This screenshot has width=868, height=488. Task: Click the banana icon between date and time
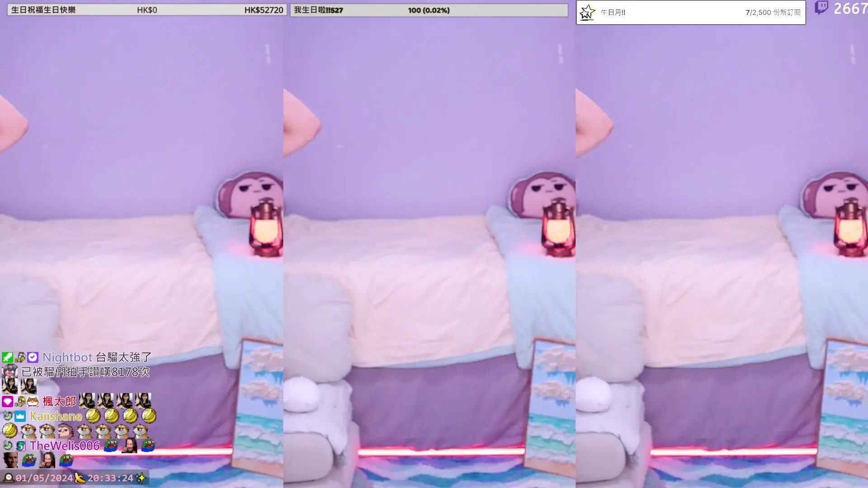80,478
